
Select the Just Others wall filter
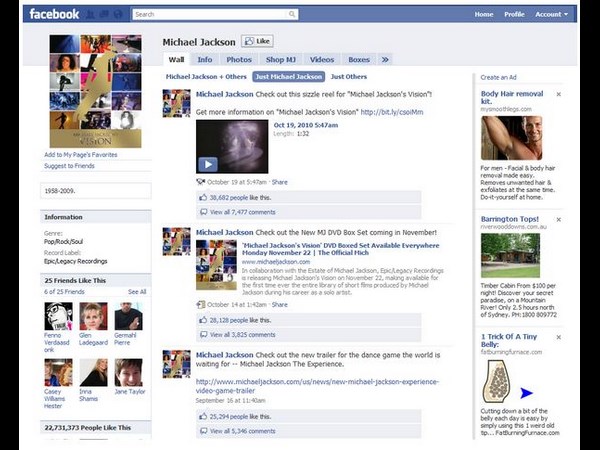point(349,76)
